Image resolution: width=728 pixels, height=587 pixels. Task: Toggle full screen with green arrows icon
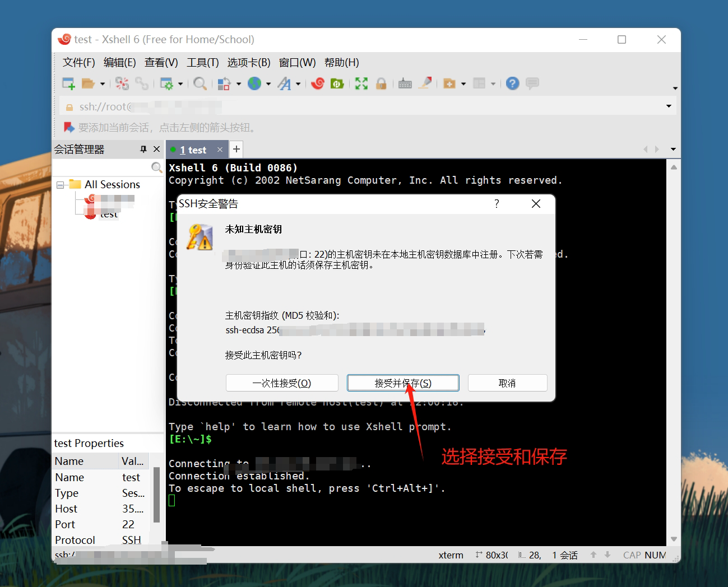[361, 83]
